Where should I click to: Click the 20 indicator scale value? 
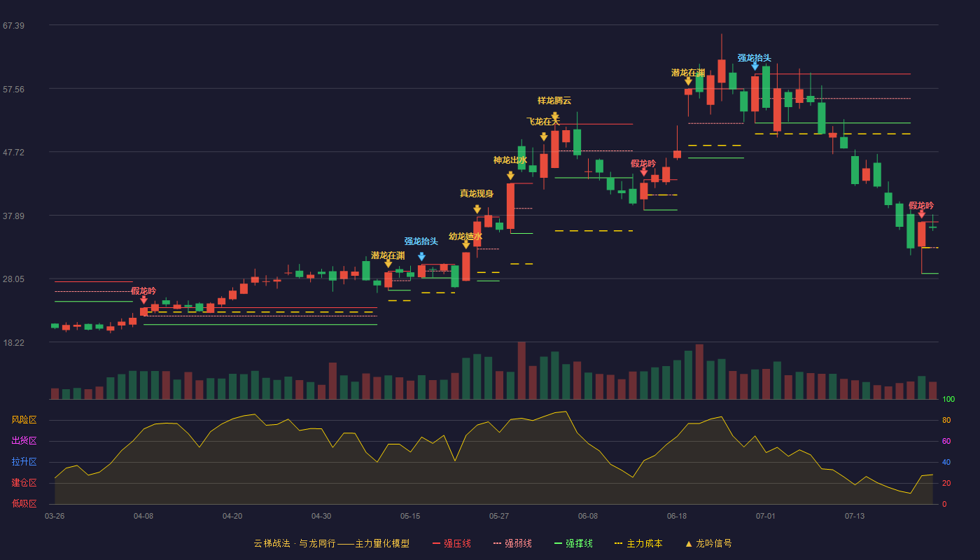point(946,484)
